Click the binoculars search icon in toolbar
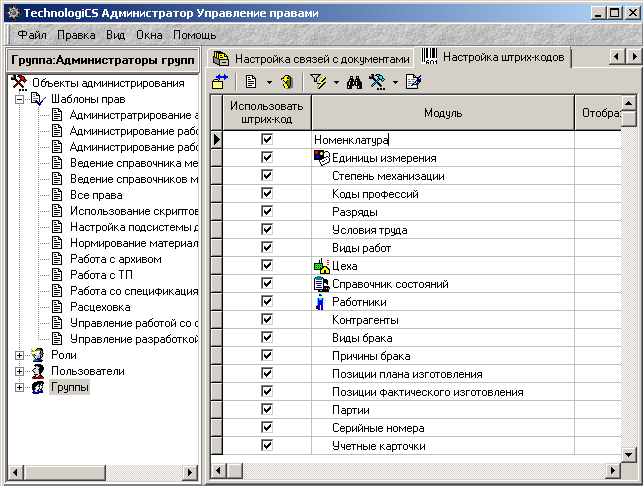This screenshot has width=643, height=486. tap(353, 82)
